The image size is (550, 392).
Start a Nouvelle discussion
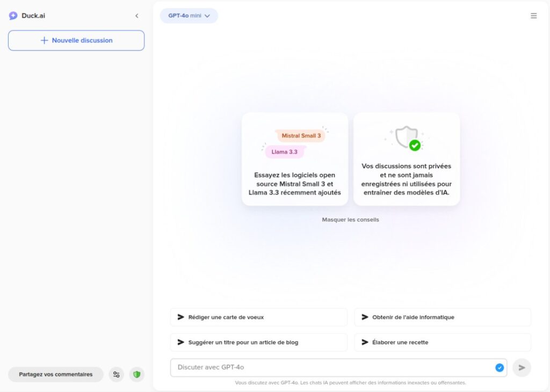(76, 40)
